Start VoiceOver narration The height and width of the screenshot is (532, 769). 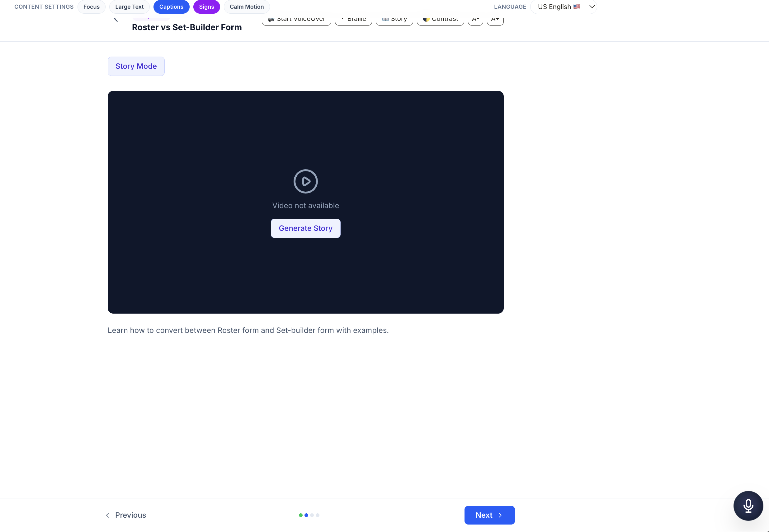(296, 21)
